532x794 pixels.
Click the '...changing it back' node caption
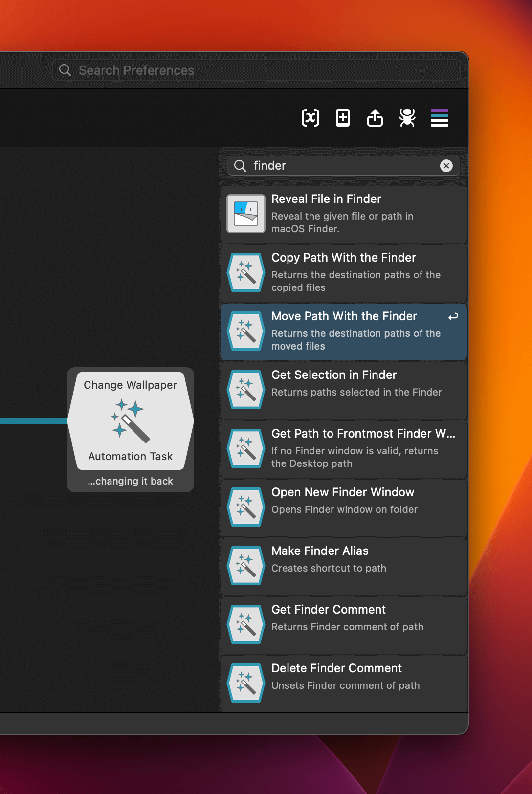coord(130,481)
